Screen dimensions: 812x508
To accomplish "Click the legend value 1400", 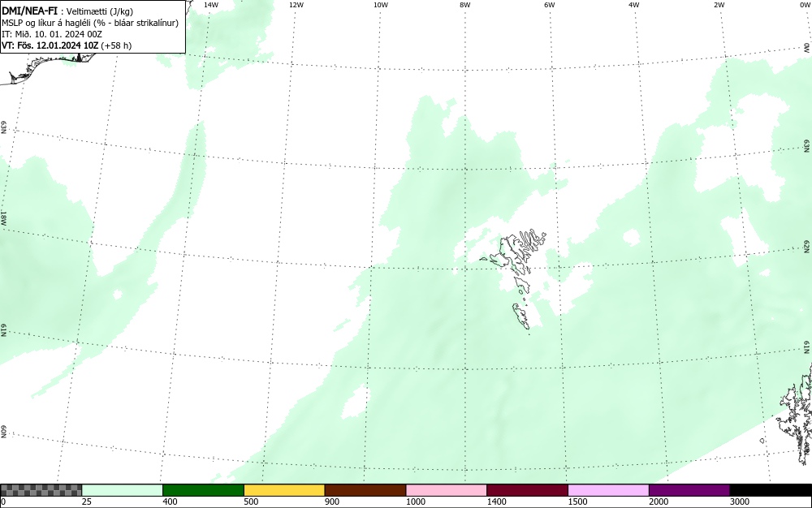I will point(497,502).
